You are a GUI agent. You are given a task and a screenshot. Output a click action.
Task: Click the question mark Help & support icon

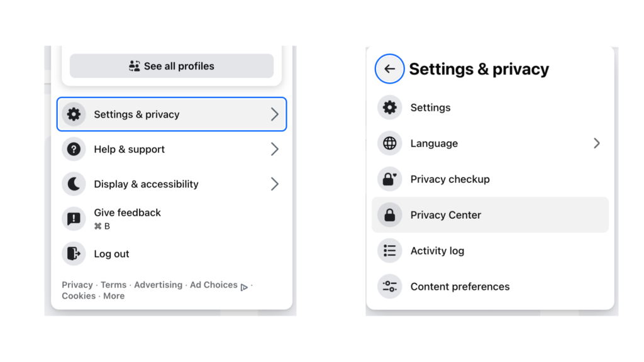point(74,149)
